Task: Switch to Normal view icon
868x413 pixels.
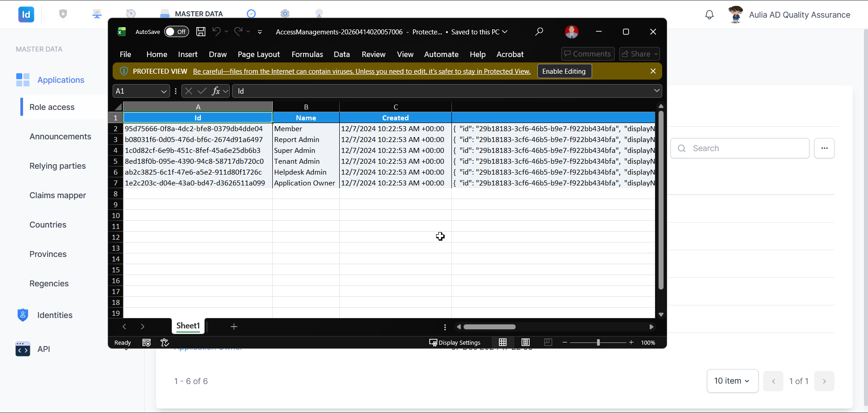Action: click(503, 342)
